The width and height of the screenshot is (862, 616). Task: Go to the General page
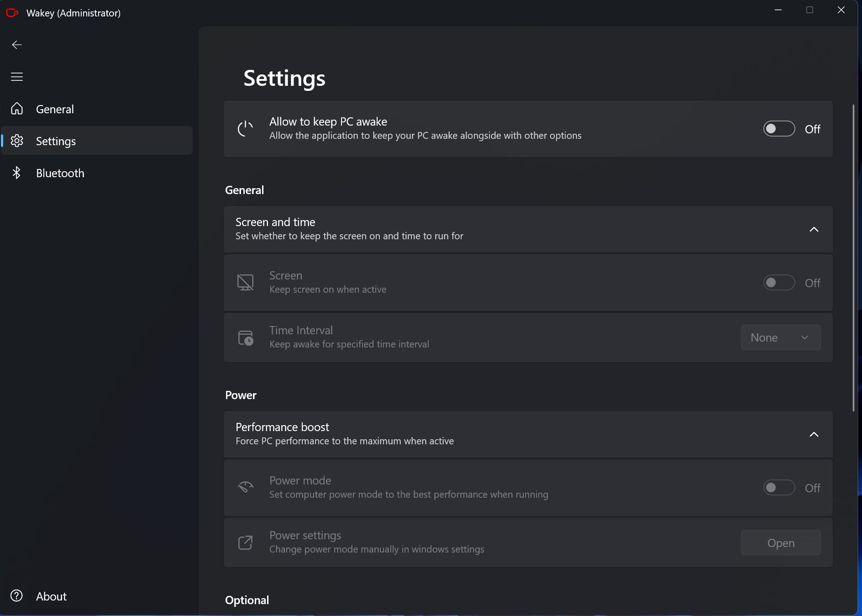[55, 109]
